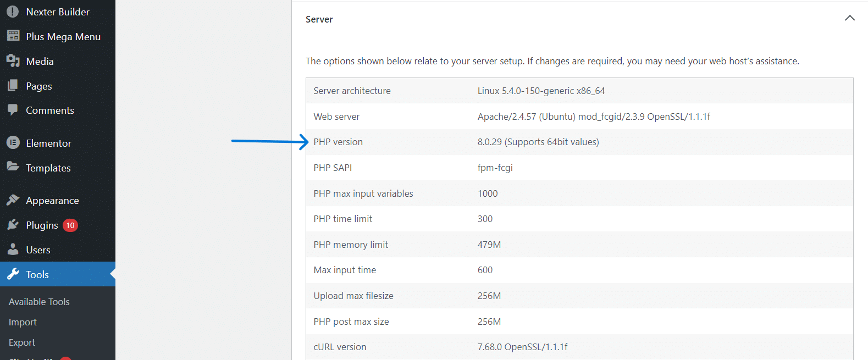Select PHP max input variables label
The width and height of the screenshot is (868, 360).
coord(363,193)
